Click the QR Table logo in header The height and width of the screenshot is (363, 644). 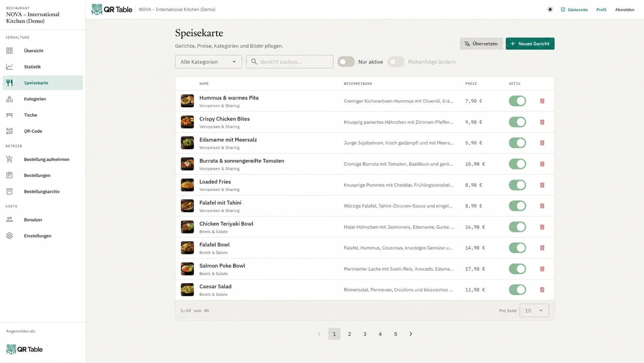[112, 9]
